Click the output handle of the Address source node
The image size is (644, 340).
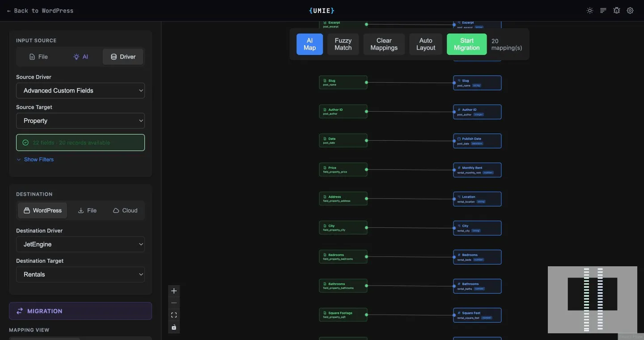pos(366,198)
